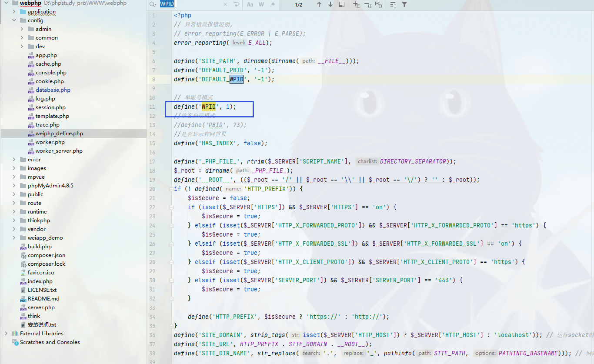Screen dimensions: 594x364
Task: Expand External Libraries node
Action: (6, 334)
